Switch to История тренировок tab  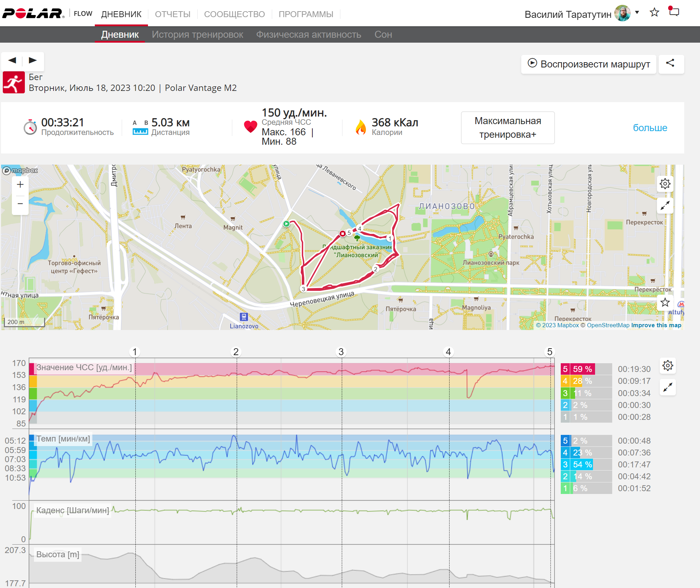(197, 35)
